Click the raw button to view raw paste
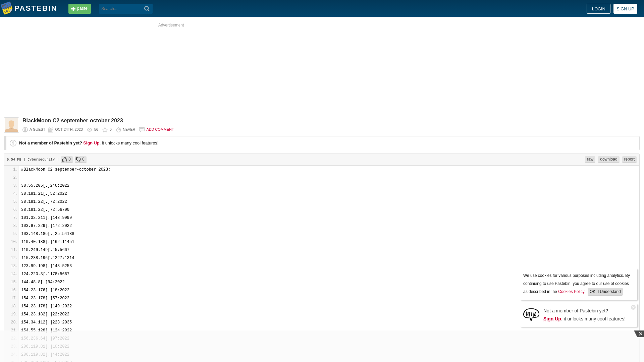Image resolution: width=644 pixels, height=362 pixels. pos(590,159)
